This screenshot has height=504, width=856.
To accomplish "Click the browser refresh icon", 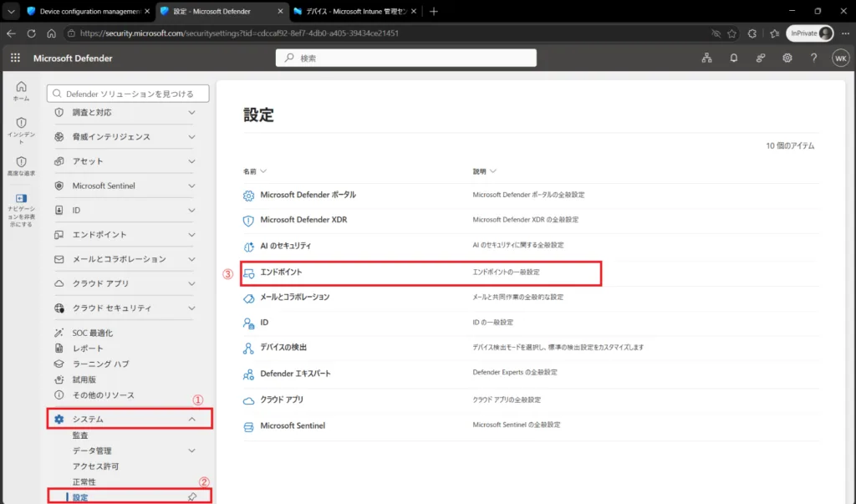I will tap(31, 33).
